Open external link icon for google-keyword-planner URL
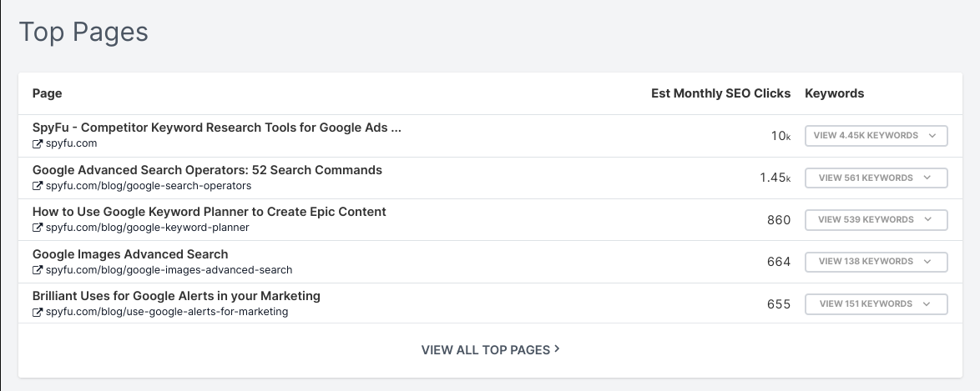Screen dimensions: 980x391 pyautogui.click(x=38, y=228)
